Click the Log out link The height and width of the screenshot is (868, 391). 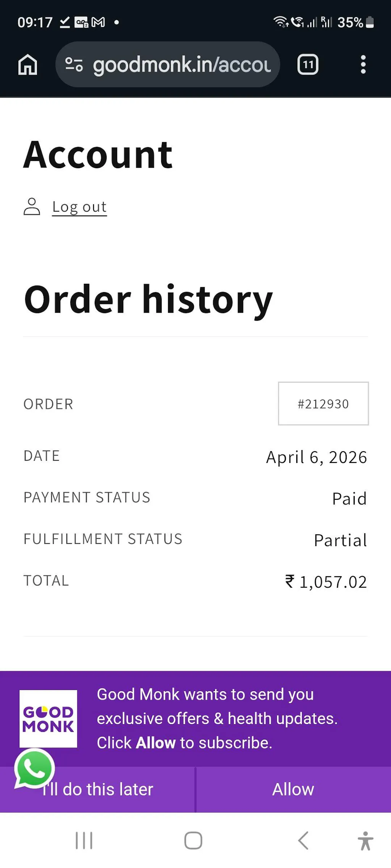(x=79, y=207)
